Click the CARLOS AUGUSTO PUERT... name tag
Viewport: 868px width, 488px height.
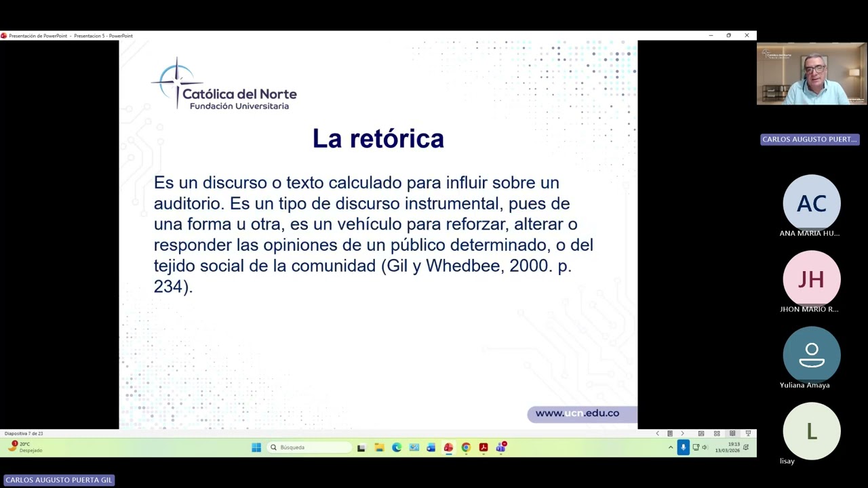click(810, 139)
